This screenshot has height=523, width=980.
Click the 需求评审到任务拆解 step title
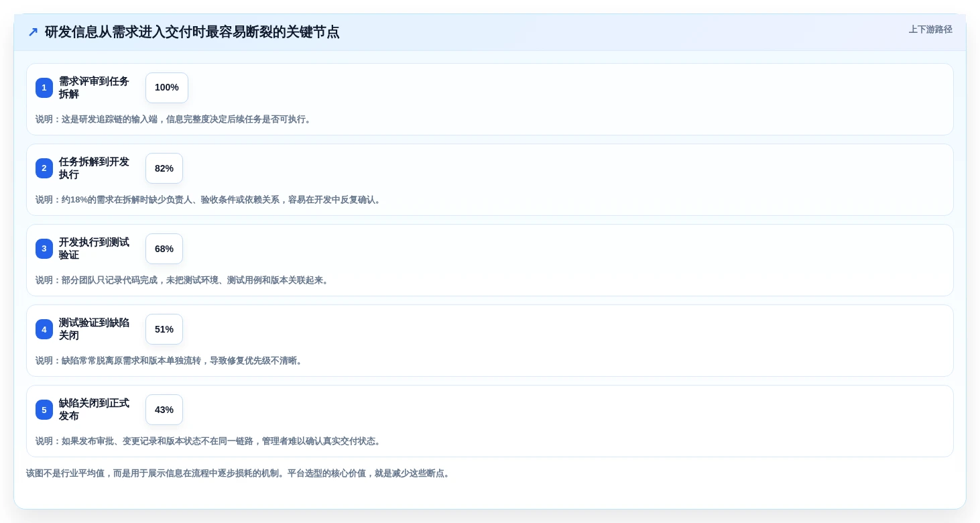click(94, 88)
